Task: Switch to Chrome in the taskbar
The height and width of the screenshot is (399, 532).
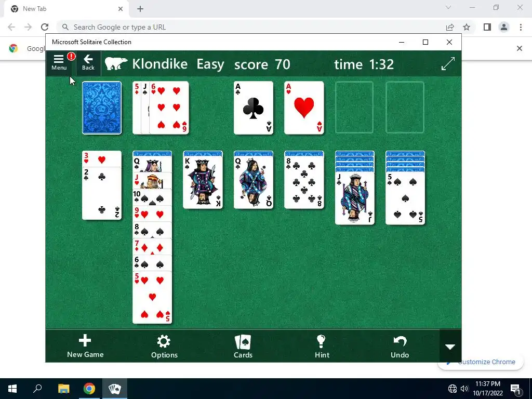Action: click(x=89, y=389)
